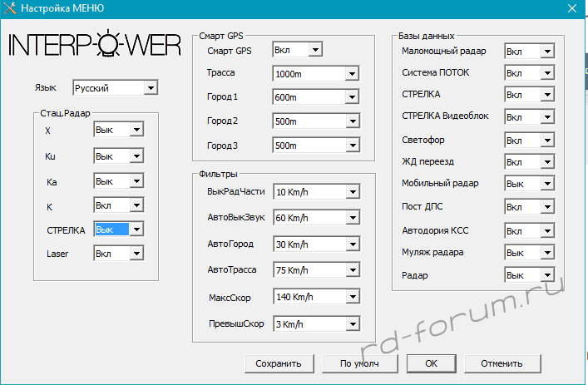Confirm settings with the OK button

(x=431, y=363)
